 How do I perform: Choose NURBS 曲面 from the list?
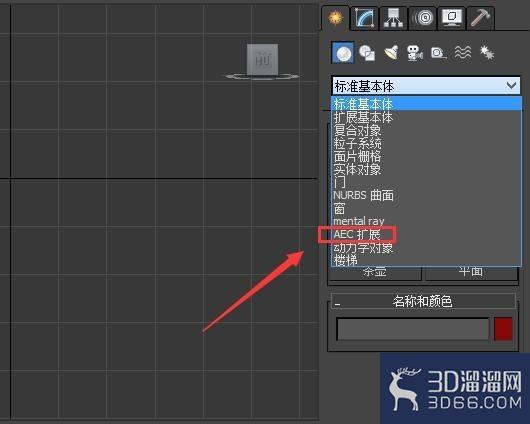pyautogui.click(x=426, y=195)
